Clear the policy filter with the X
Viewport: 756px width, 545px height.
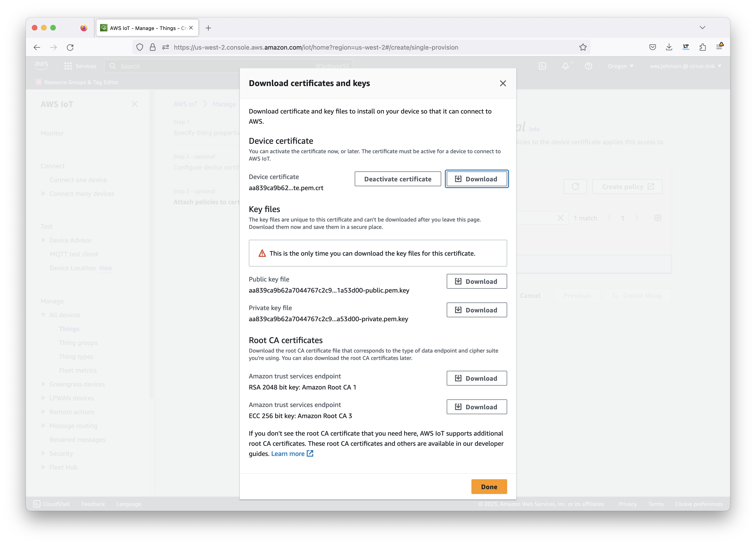click(560, 218)
